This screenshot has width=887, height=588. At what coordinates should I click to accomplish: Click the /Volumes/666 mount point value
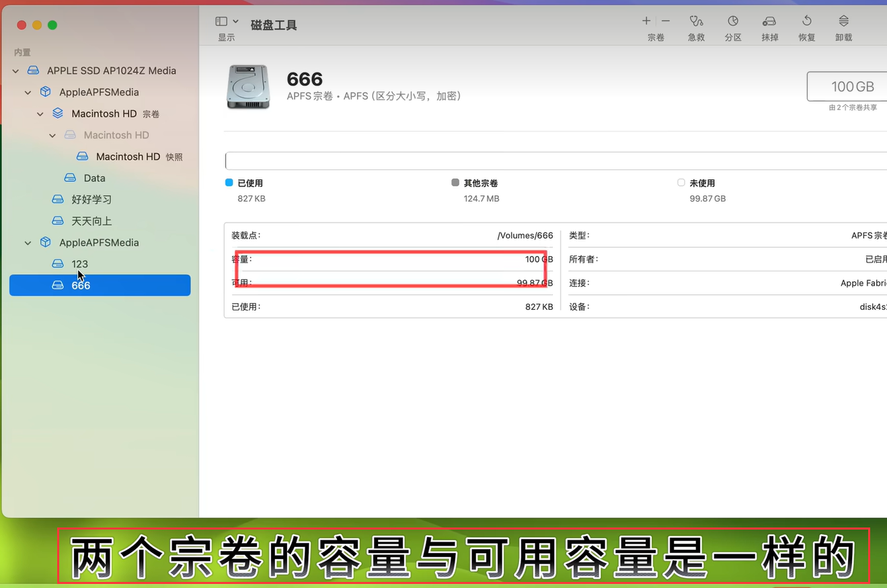tap(525, 236)
